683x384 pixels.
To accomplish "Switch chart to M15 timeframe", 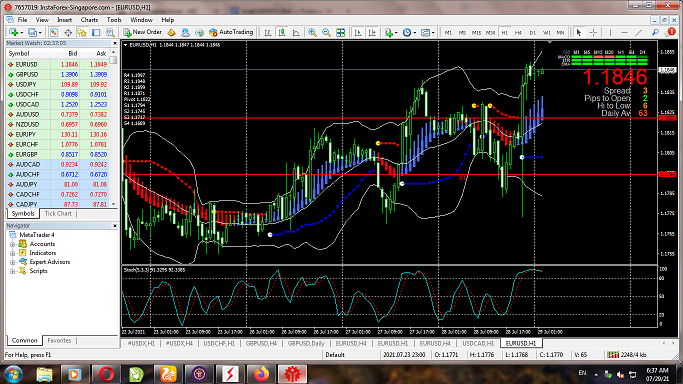I will click(476, 33).
